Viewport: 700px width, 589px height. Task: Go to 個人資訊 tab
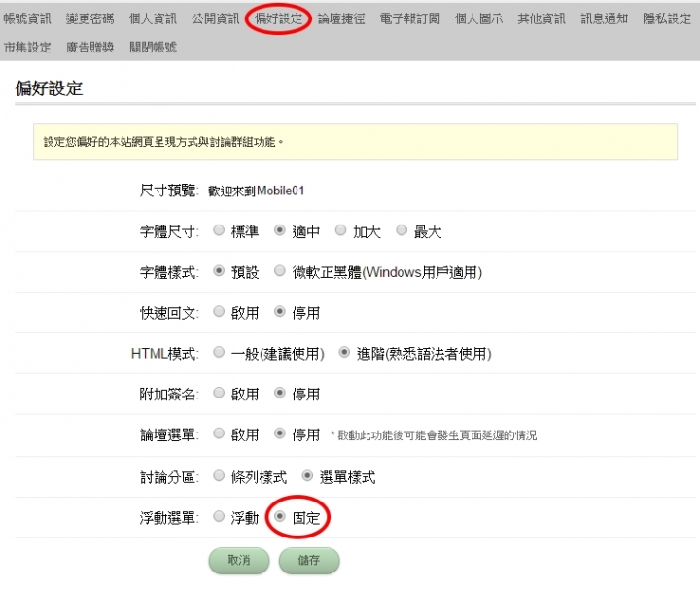click(153, 18)
